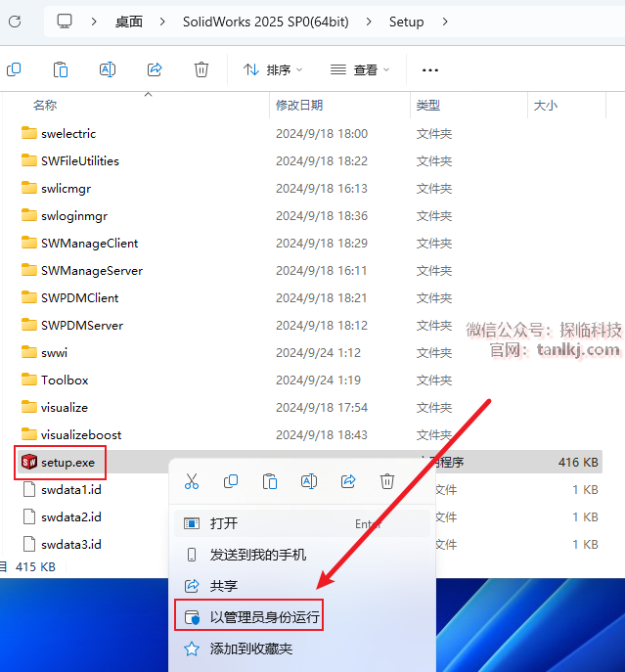Sort by 名称 column header

coord(45,105)
